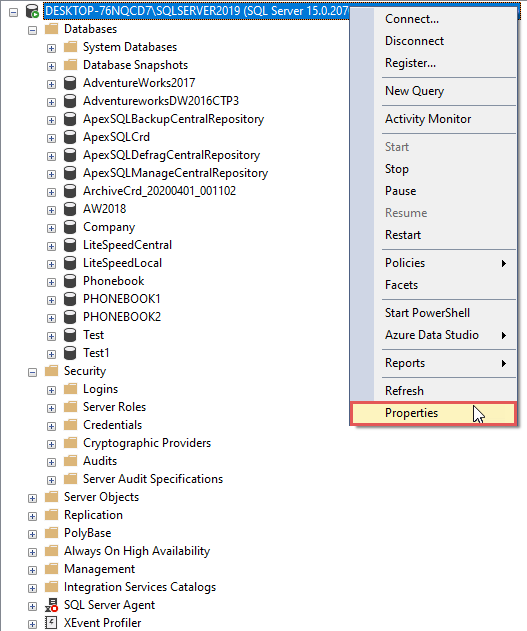This screenshot has height=631, width=527.
Task: Click the server instance icon at tree root
Action: click(32, 11)
